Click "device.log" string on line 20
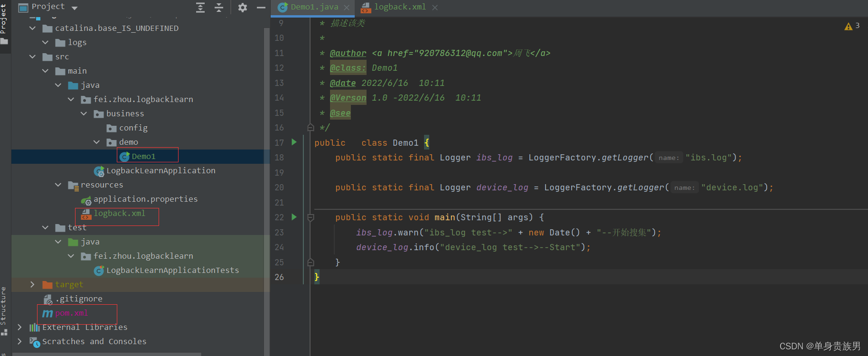The width and height of the screenshot is (868, 356). coord(732,187)
